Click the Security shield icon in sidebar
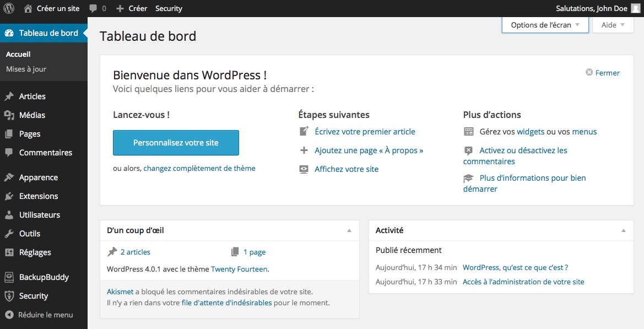The image size is (644, 329). [9, 296]
